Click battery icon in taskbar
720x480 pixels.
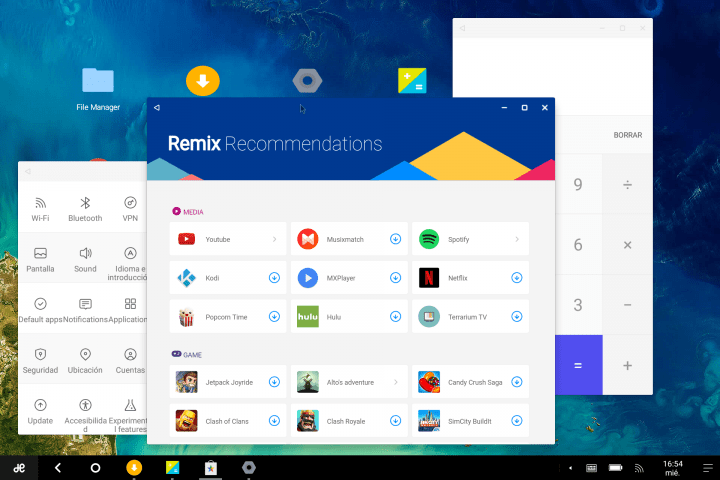pyautogui.click(x=615, y=468)
